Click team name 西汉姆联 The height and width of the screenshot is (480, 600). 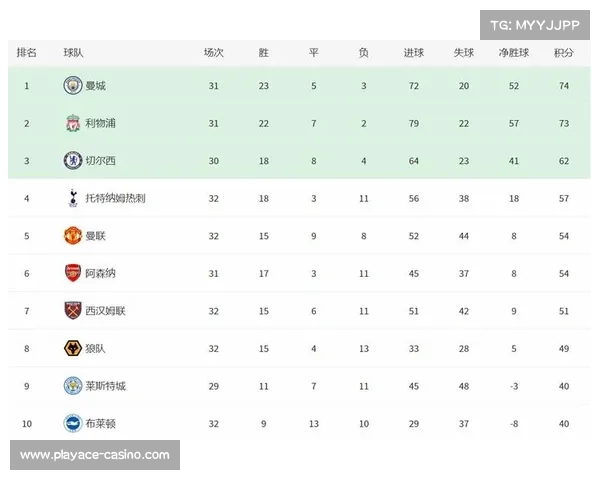tap(105, 311)
